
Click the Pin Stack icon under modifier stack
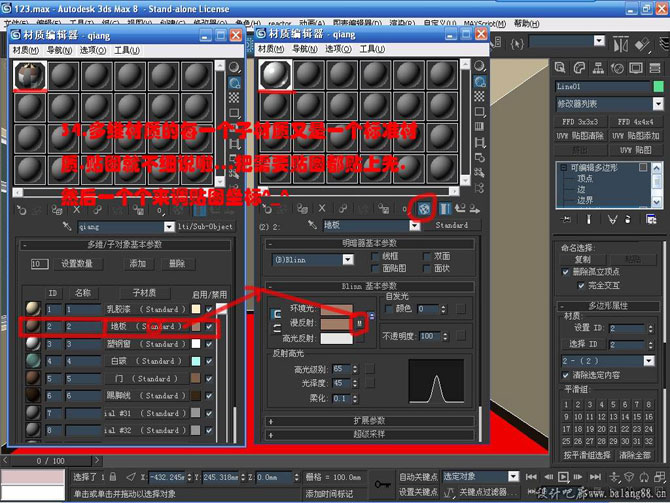pyautogui.click(x=566, y=219)
